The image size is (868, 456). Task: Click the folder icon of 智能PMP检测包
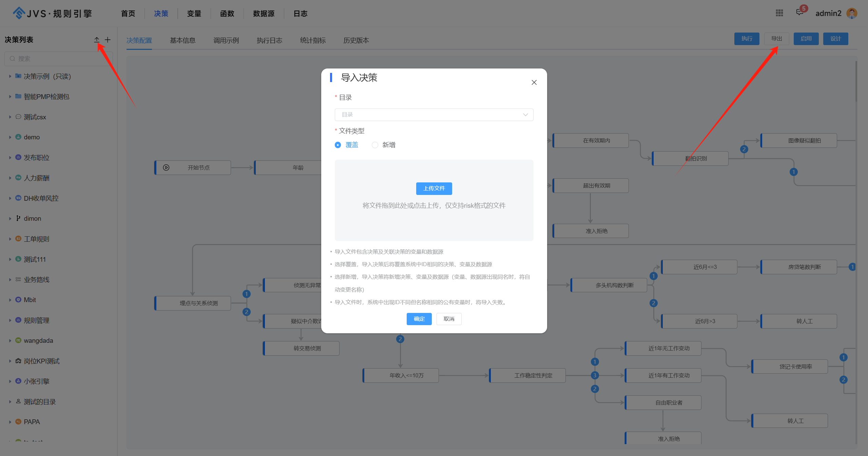(x=18, y=96)
